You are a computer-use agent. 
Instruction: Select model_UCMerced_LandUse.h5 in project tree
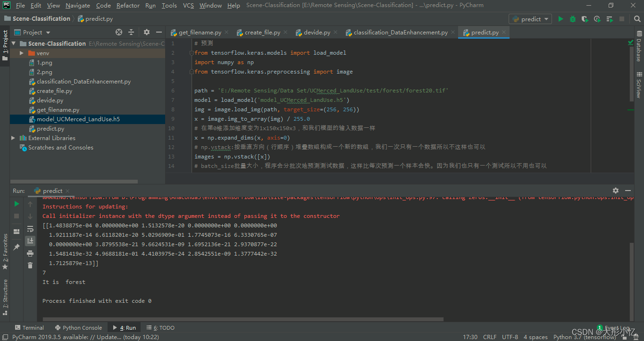click(x=88, y=119)
